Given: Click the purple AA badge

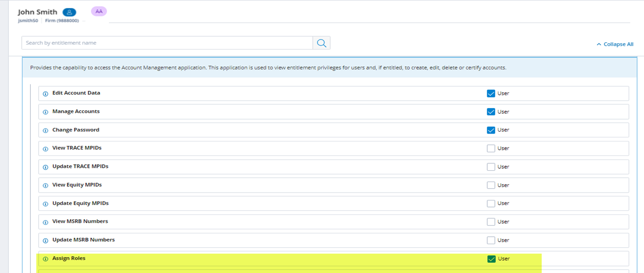Looking at the screenshot, I should pos(99,11).
